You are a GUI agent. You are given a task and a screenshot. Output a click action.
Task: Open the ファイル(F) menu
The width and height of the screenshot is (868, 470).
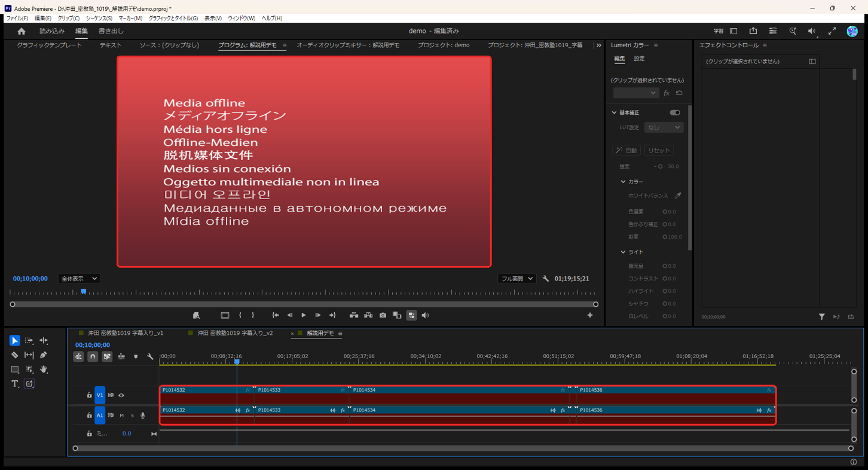(x=17, y=19)
